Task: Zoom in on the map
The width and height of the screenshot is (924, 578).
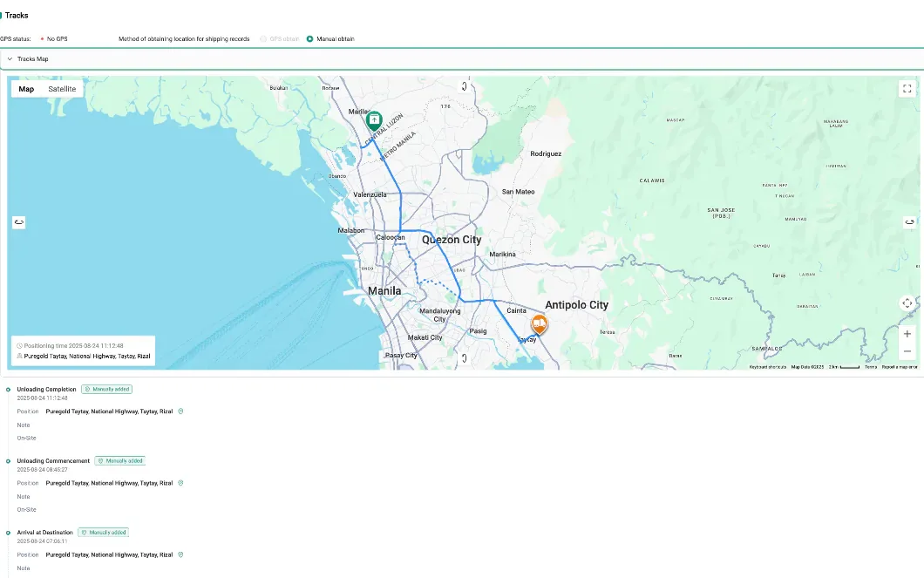Action: (x=907, y=334)
